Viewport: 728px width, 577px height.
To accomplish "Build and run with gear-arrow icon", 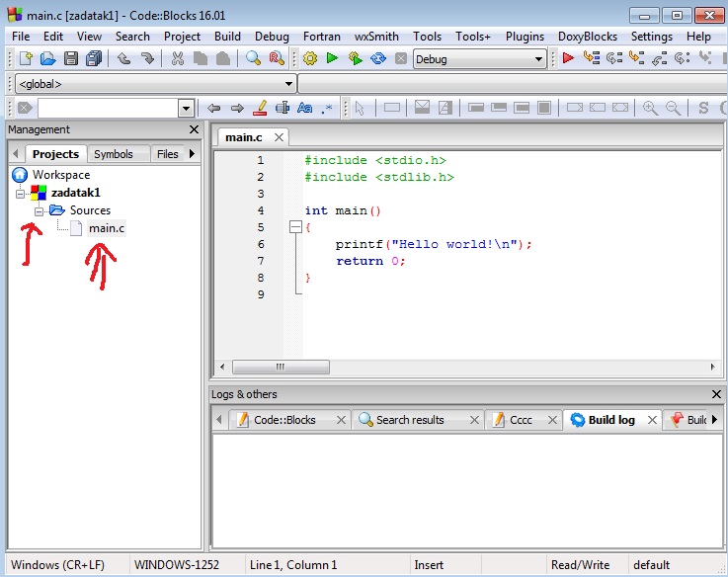I will click(356, 58).
